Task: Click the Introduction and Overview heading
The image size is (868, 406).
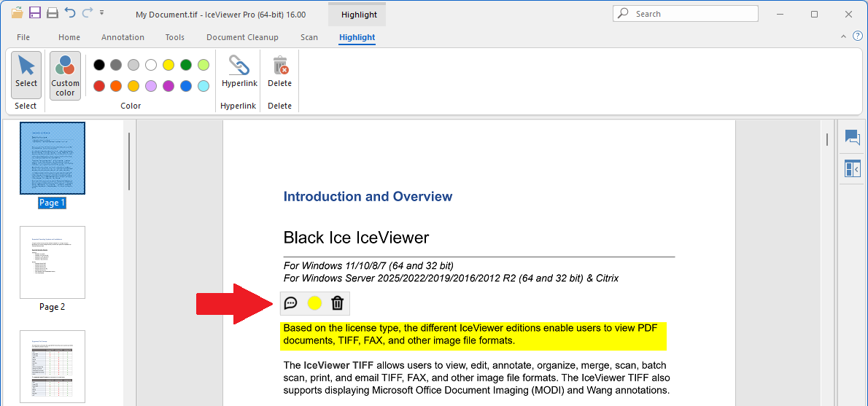Action: (368, 196)
